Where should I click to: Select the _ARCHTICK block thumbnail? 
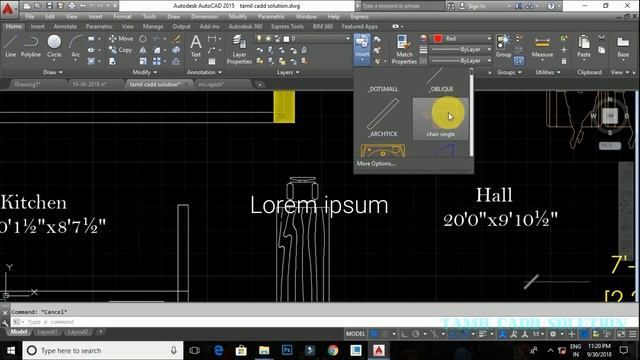[383, 118]
